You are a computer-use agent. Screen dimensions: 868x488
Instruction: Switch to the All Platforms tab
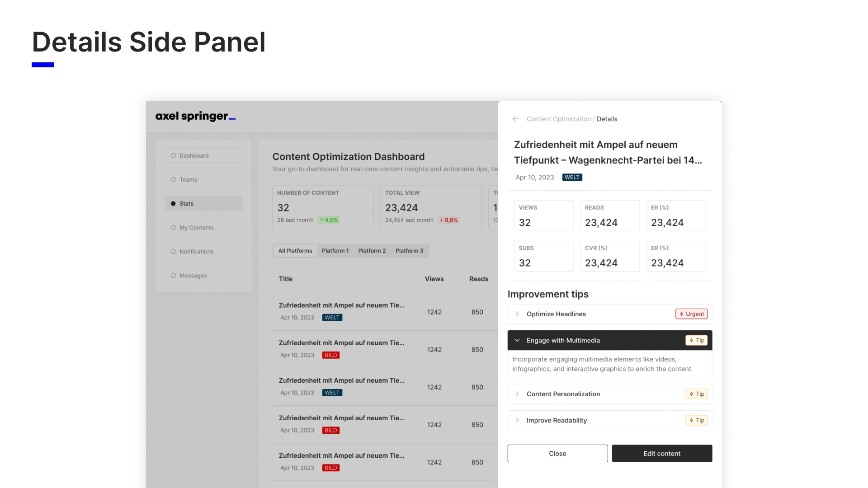tap(295, 251)
